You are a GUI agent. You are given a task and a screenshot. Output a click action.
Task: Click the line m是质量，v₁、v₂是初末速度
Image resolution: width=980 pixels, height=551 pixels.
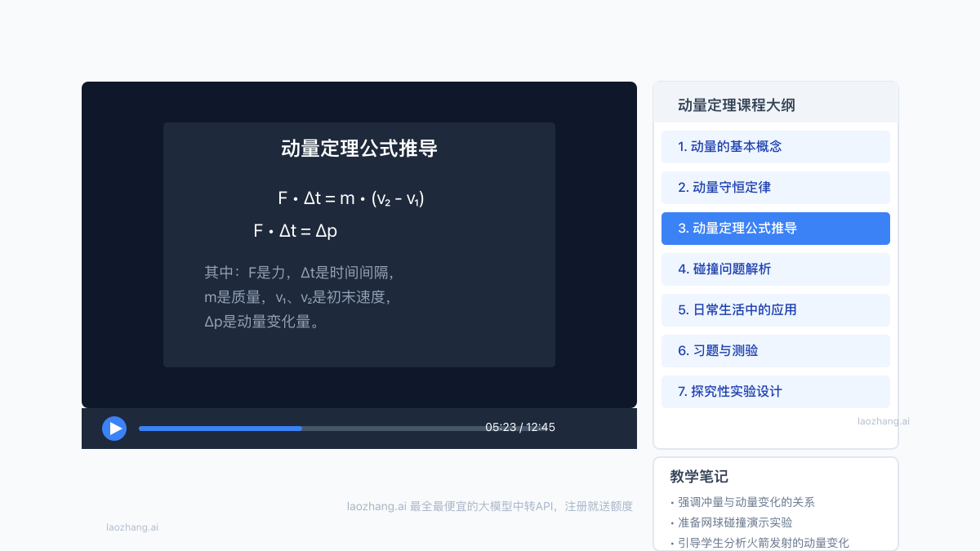point(298,297)
